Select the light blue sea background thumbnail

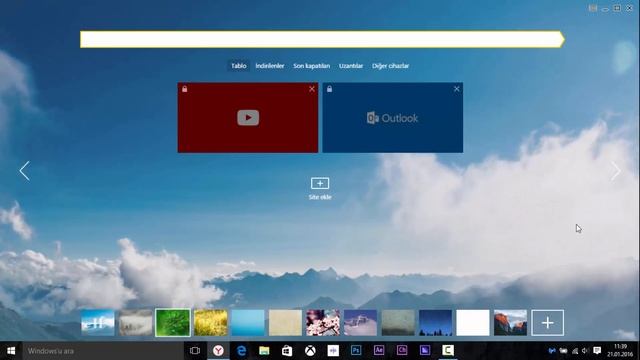248,322
